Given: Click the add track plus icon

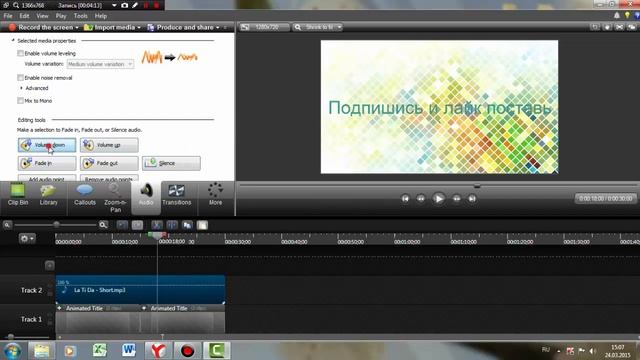Looking at the screenshot, I should pyautogui.click(x=49, y=265).
